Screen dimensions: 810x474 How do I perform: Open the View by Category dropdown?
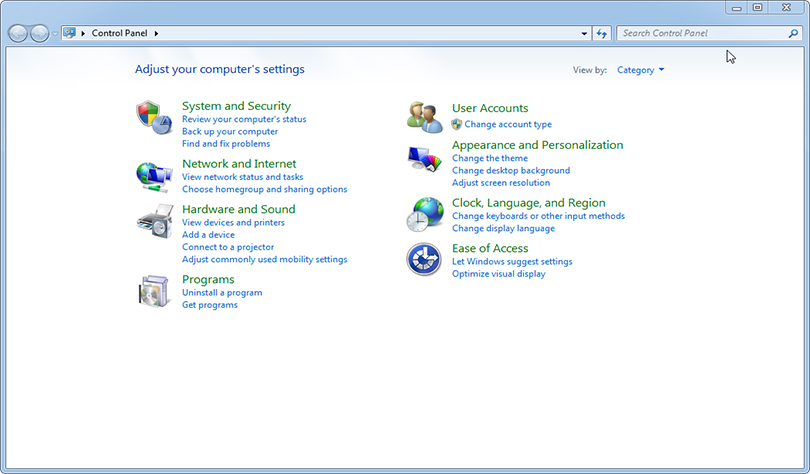tap(640, 70)
